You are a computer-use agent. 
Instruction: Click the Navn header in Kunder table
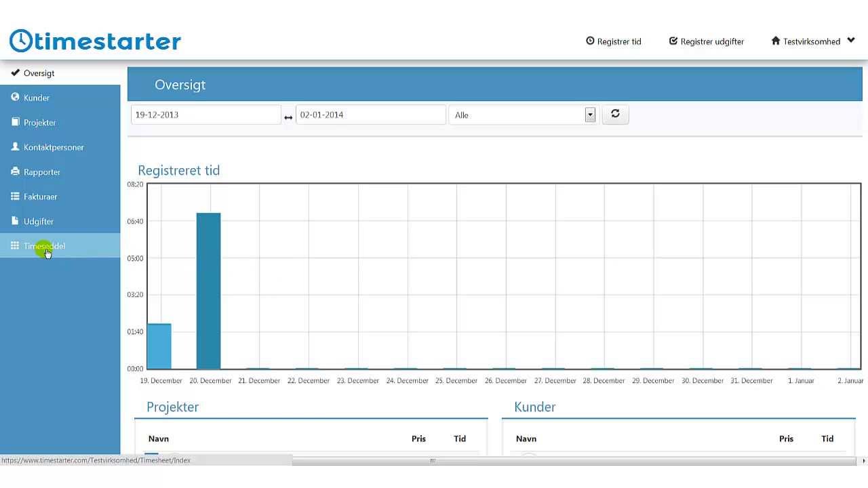526,439
